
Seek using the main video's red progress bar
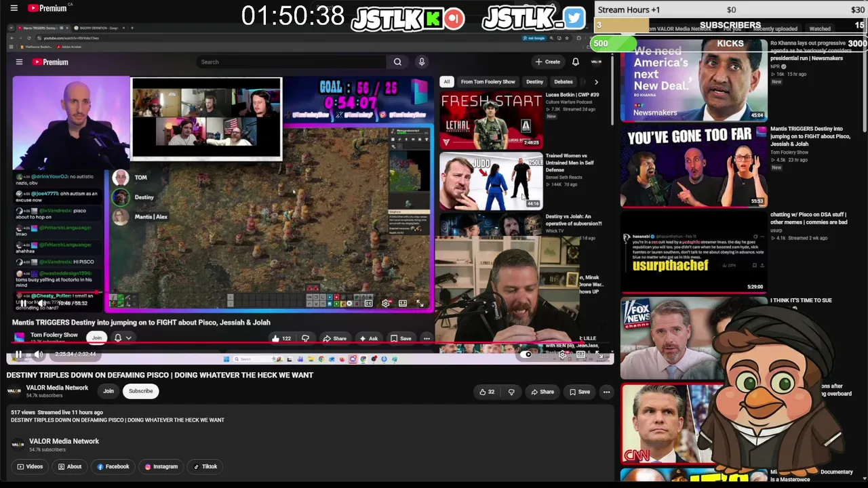point(310,344)
